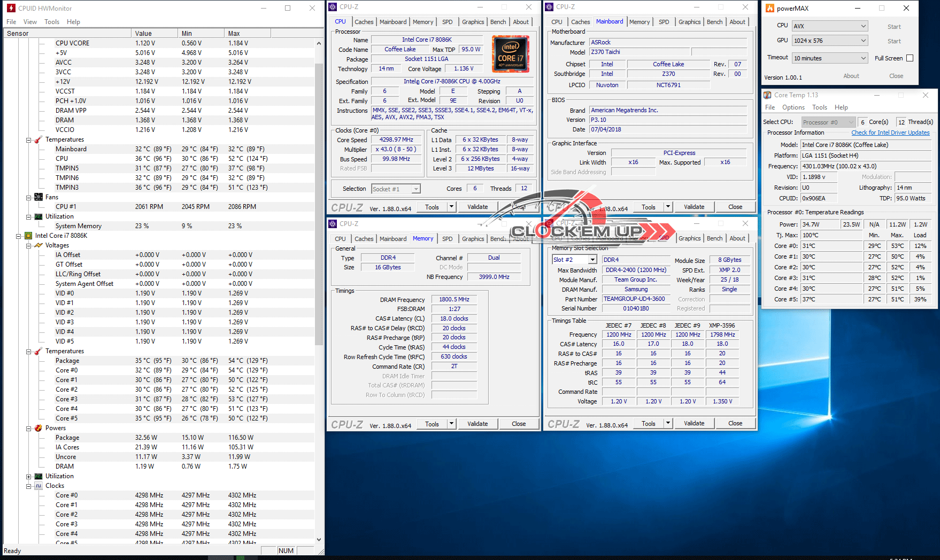Click the Powers flame icon
This screenshot has width=940, height=560.
(38, 428)
